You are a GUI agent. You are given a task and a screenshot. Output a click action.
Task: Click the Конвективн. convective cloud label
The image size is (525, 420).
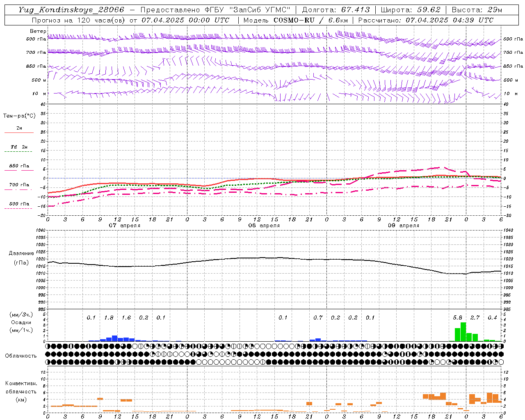21,383
